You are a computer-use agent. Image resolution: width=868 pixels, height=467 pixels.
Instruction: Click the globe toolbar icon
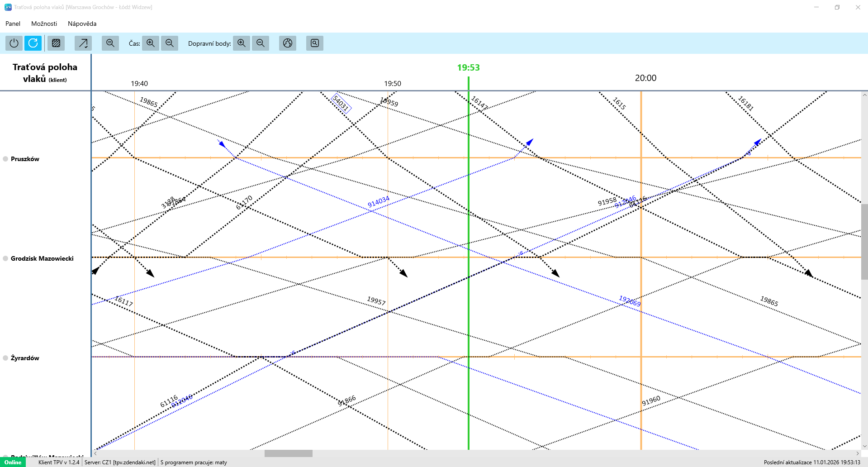pos(288,43)
